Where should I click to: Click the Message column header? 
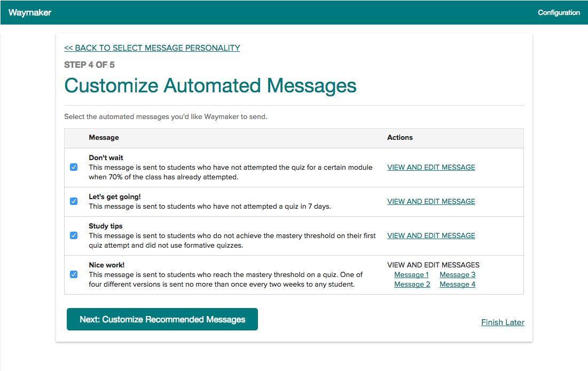104,138
